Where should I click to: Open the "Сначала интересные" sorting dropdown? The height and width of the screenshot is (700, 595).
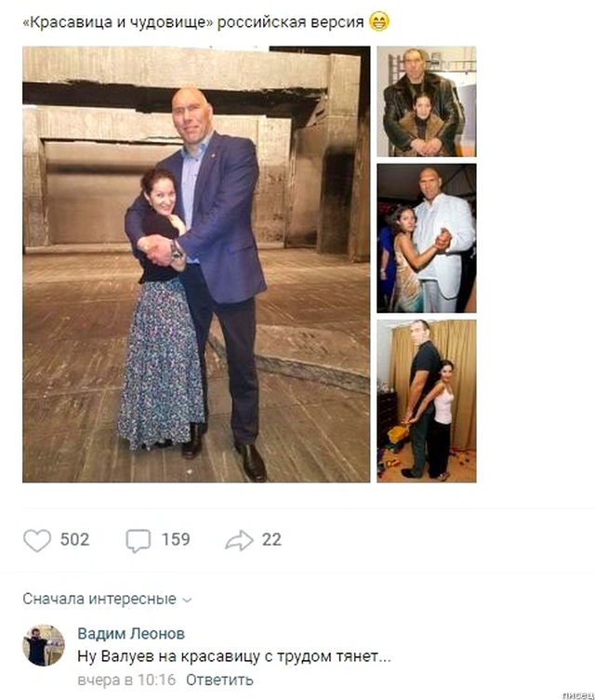(x=99, y=599)
